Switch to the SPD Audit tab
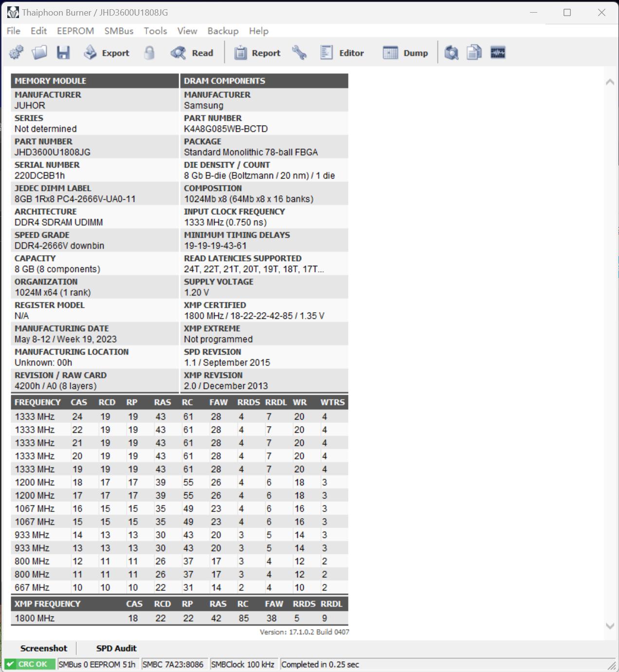This screenshot has height=672, width=619. coord(116,648)
